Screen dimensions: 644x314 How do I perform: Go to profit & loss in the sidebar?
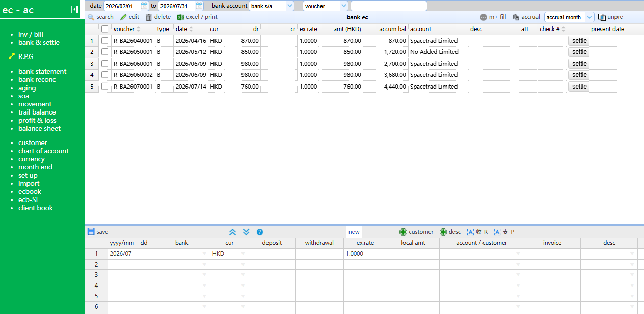[37, 121]
